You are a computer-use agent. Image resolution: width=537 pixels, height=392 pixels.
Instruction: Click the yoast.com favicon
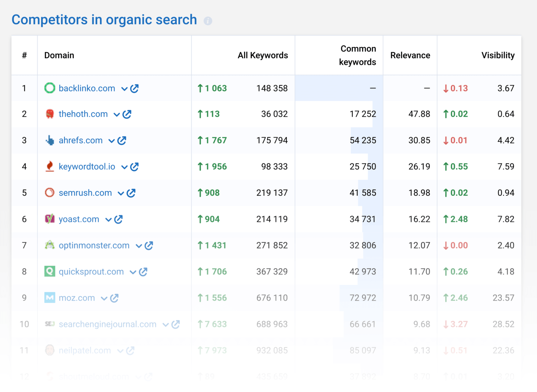pos(50,219)
